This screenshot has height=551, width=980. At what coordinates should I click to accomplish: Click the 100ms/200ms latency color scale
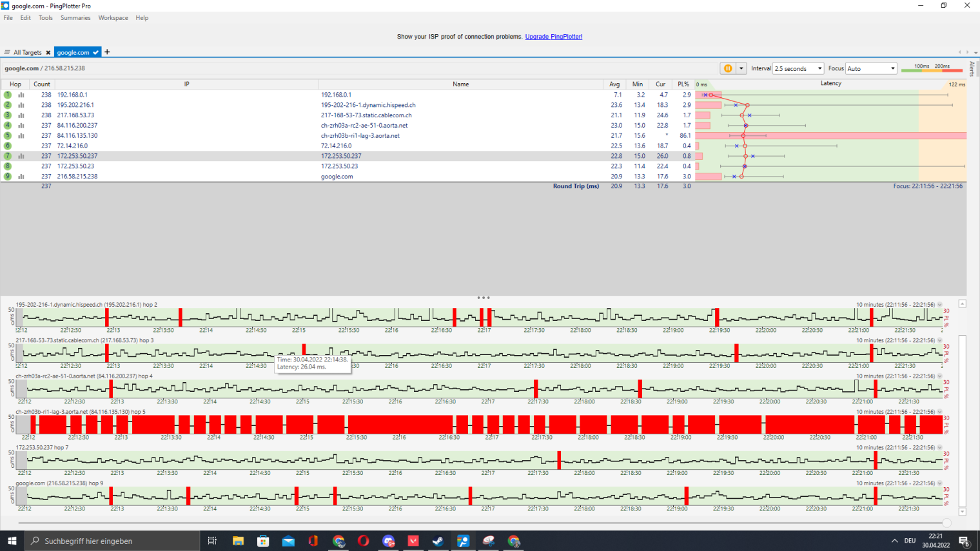(x=932, y=68)
